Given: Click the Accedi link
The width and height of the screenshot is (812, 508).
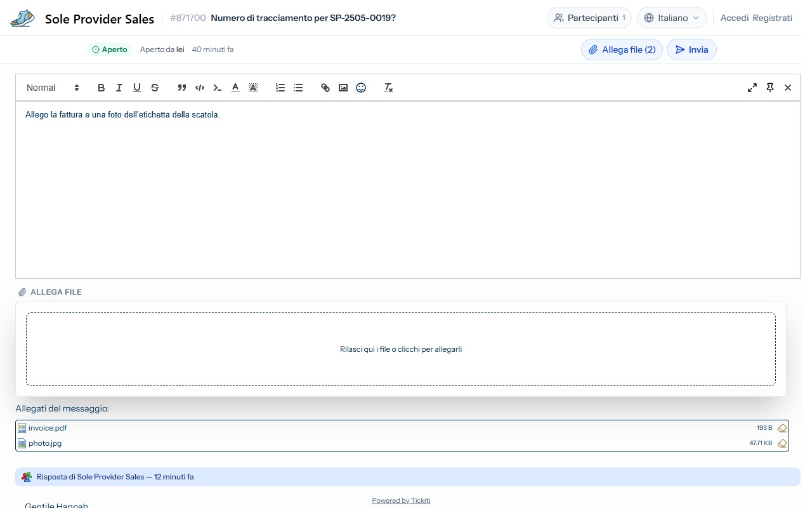Looking at the screenshot, I should click(735, 18).
